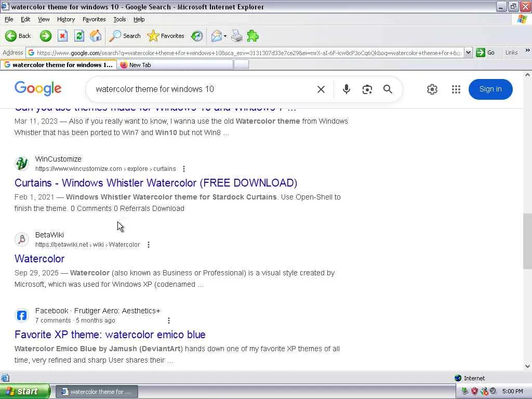Open the Tools menu
The image size is (532, 399).
(x=119, y=19)
